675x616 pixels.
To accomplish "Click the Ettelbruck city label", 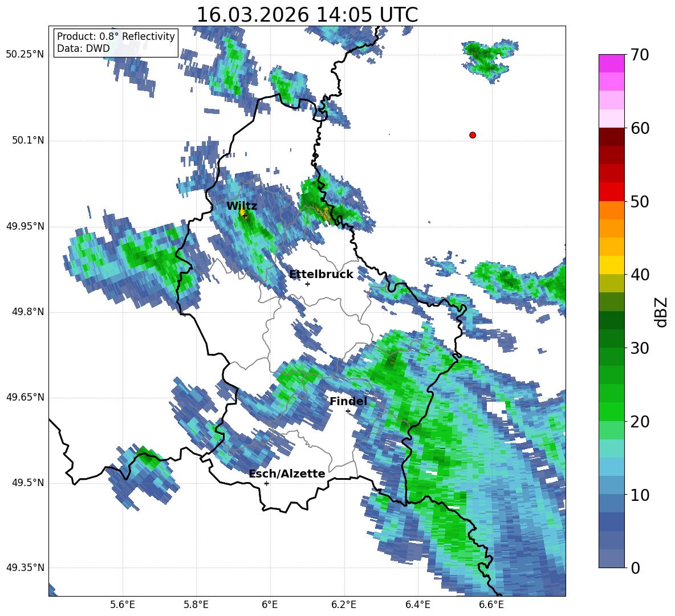I will (x=321, y=275).
